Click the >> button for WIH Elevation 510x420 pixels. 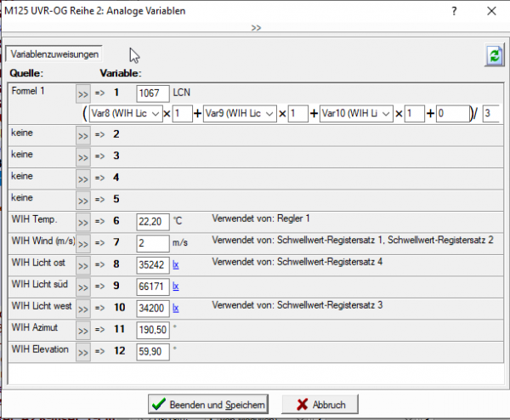coord(82,350)
